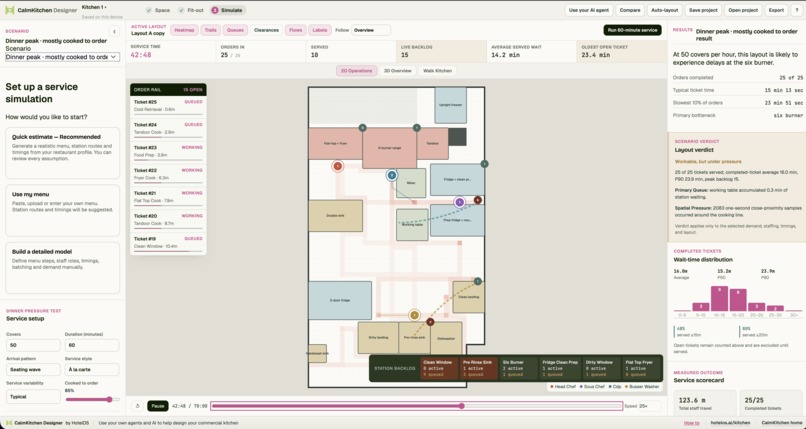Toggle the Flows overlay
Image resolution: width=806 pixels, height=429 pixels.
(296, 30)
